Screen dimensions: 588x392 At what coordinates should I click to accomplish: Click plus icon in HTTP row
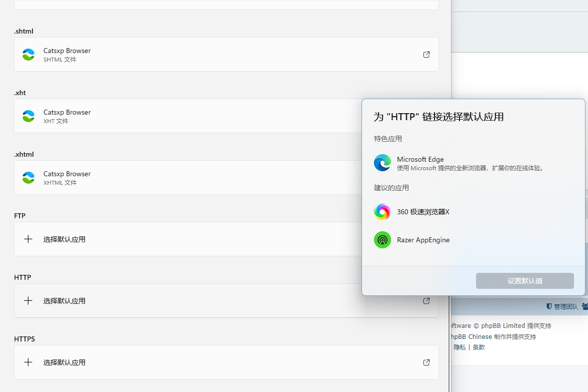click(x=28, y=301)
